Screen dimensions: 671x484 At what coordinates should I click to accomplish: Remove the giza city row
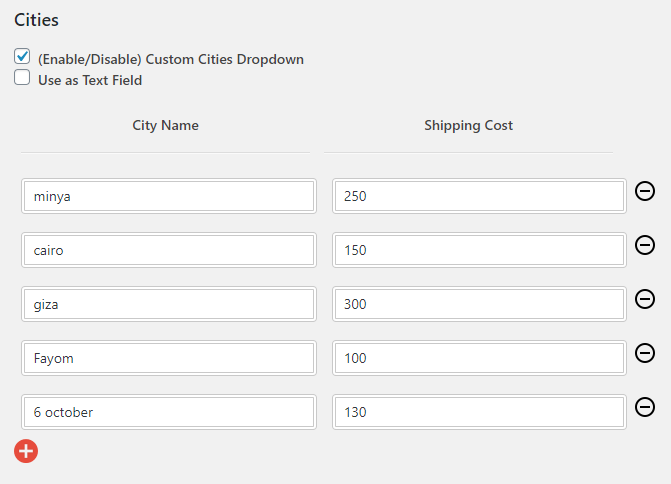coord(644,299)
